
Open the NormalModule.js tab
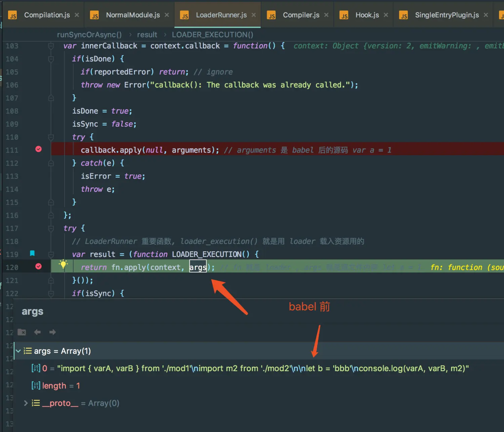[133, 15]
